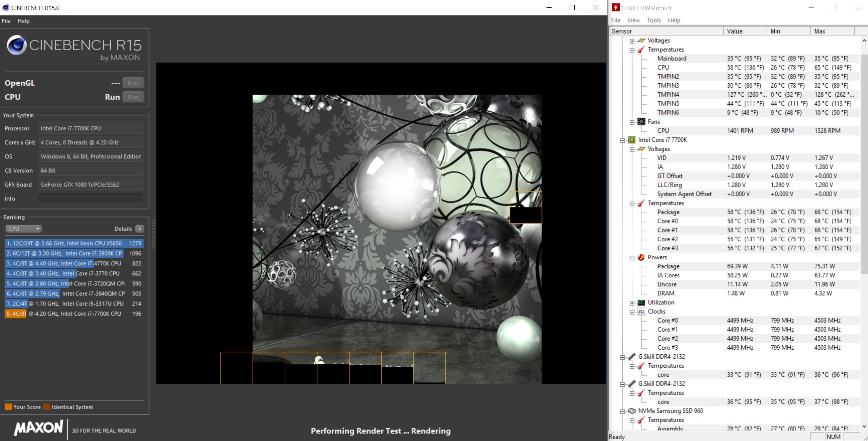Expand the Utilization tree node
The width and height of the screenshot is (868, 441).
(x=632, y=303)
